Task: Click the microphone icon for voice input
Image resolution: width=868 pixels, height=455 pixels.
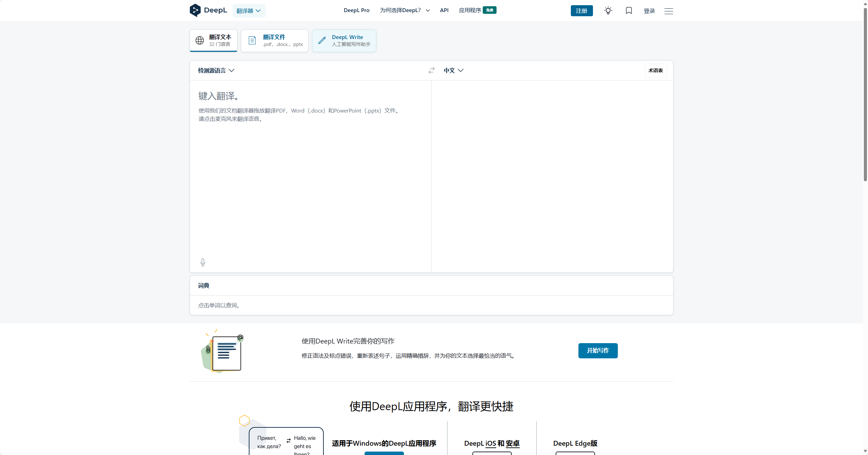Action: point(203,262)
